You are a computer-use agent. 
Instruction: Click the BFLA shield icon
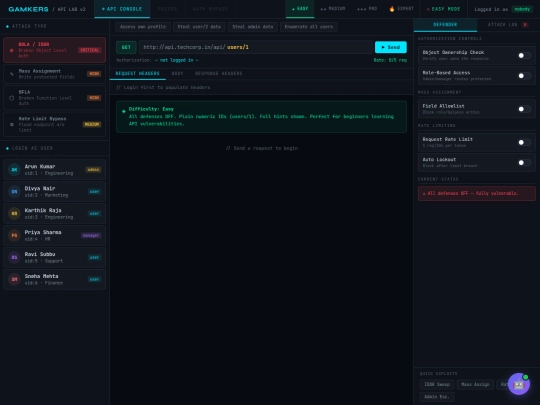12,98
